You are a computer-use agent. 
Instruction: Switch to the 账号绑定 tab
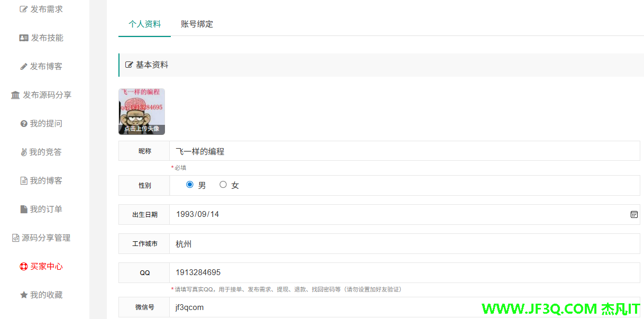coord(197,24)
